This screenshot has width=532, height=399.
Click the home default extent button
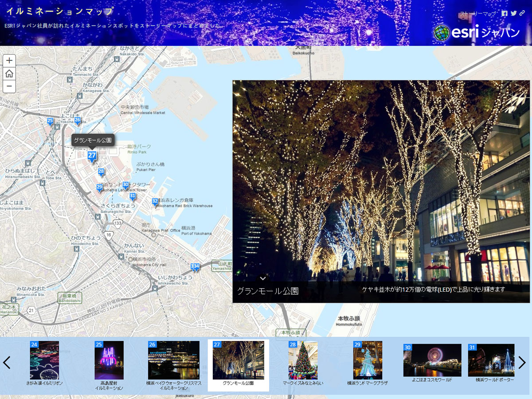[9, 74]
